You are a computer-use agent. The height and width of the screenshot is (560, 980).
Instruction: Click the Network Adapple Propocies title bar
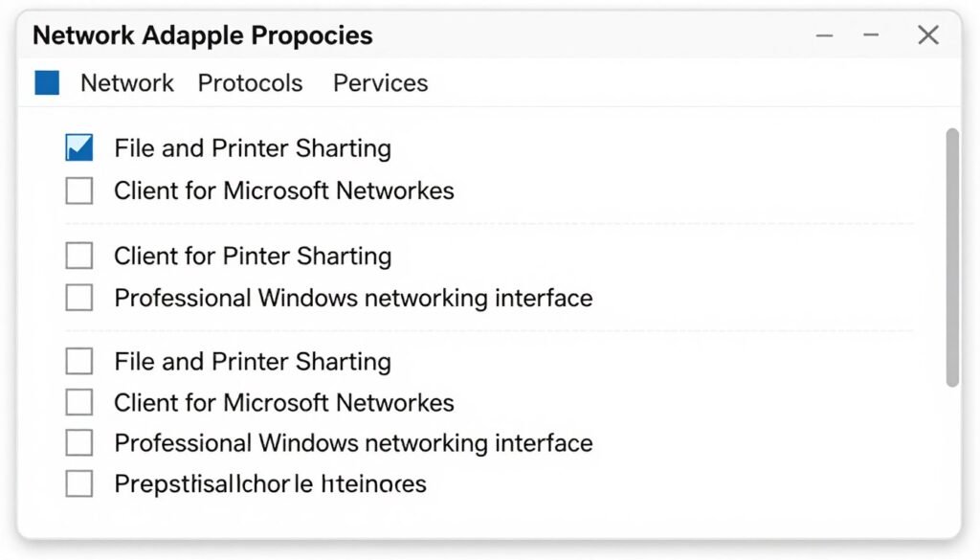[203, 34]
